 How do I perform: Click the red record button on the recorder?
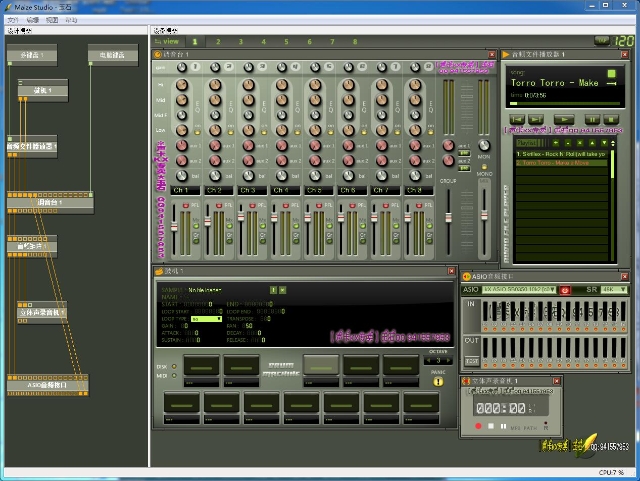point(477,426)
